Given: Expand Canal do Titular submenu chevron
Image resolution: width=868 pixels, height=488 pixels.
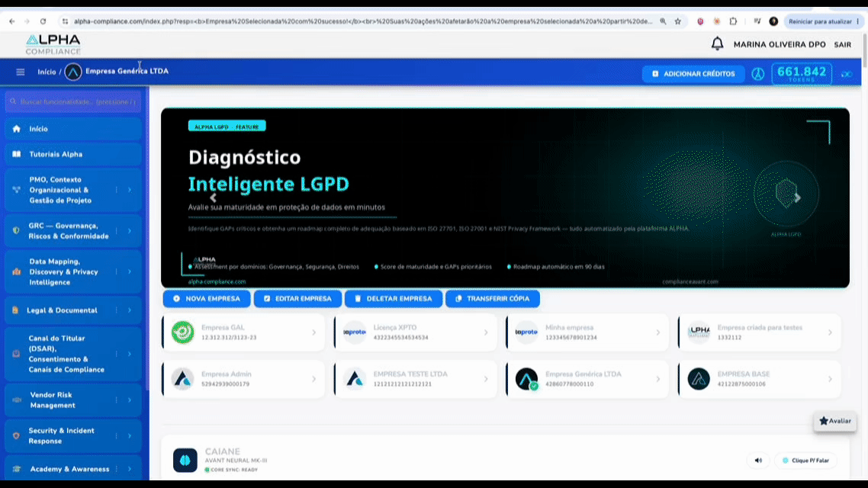Looking at the screenshot, I should click(x=130, y=354).
